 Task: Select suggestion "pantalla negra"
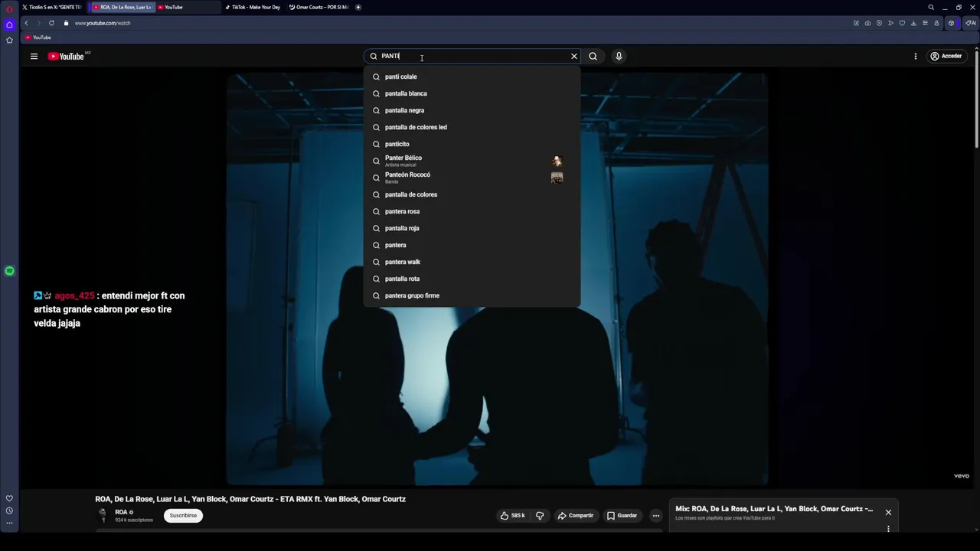472,110
